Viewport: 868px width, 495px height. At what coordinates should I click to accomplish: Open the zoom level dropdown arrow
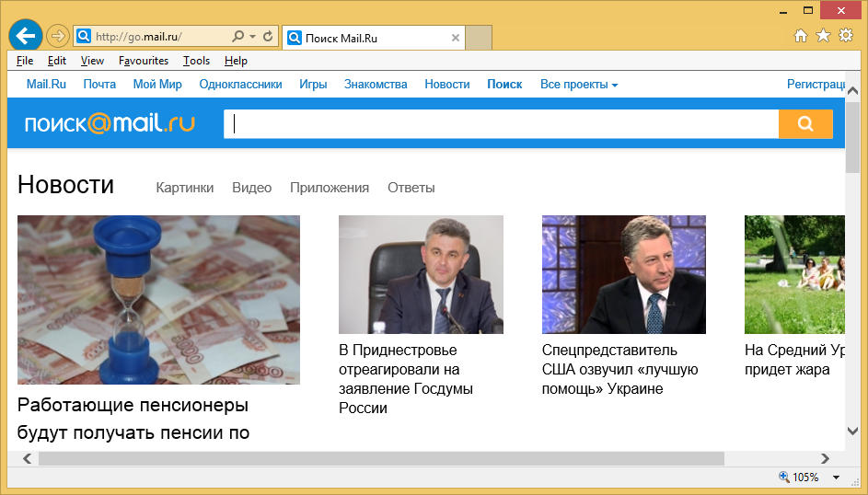pos(837,478)
